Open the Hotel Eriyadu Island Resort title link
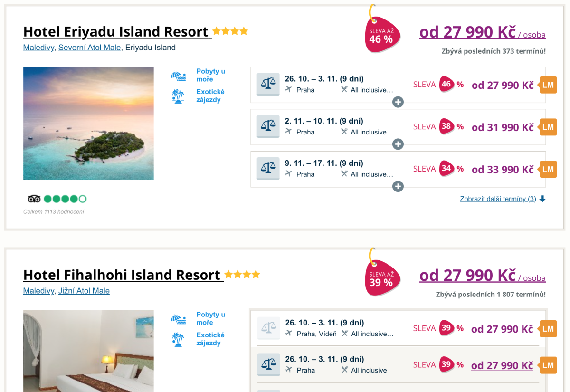Screen dimensions: 570x392 117,32
